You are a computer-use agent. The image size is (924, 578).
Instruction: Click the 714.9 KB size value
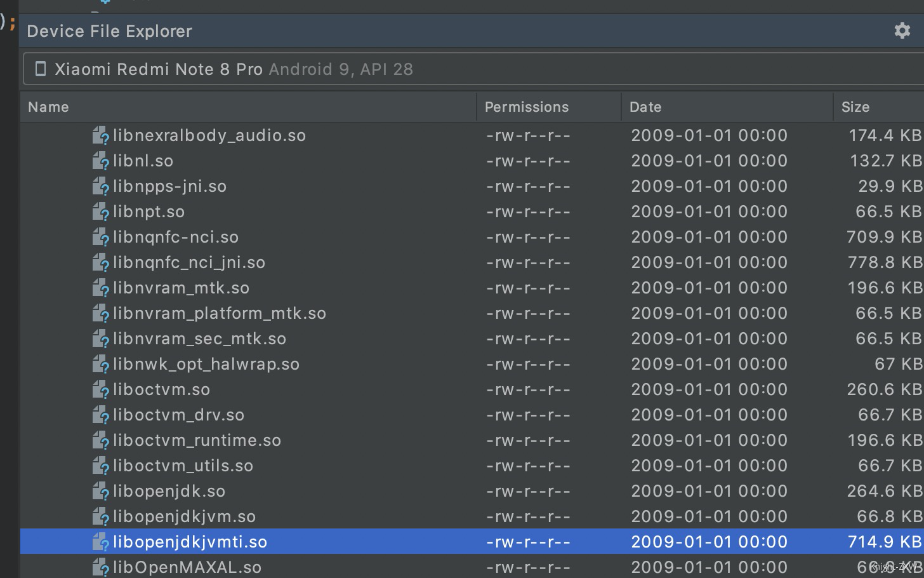885,542
